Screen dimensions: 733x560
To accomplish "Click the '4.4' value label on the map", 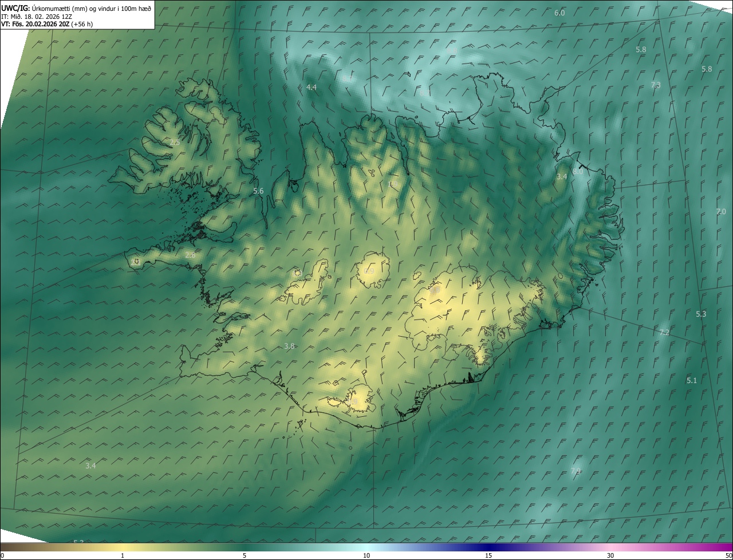I will coord(311,87).
